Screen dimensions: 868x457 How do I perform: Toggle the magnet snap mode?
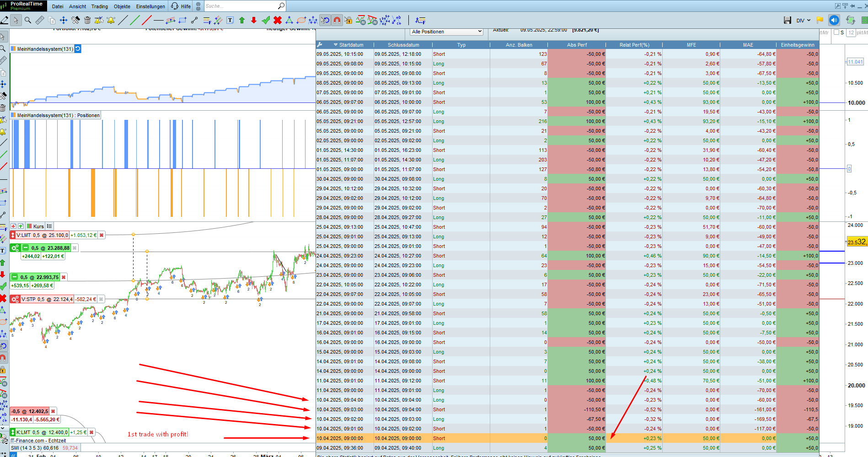click(337, 20)
